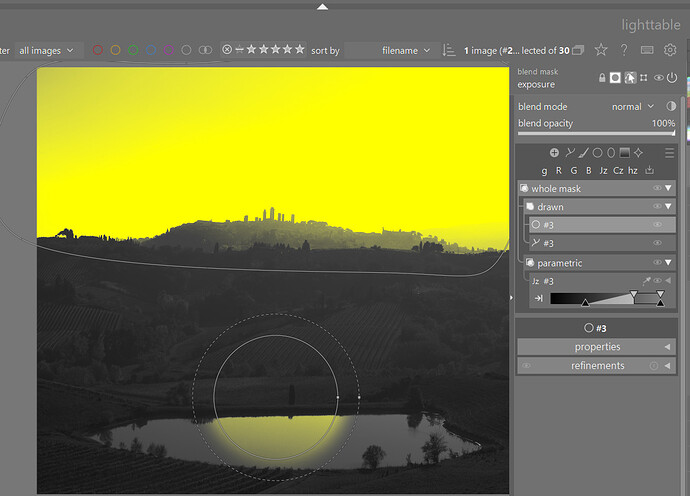690x496 pixels.
Task: Filter by blue color label
Action: pos(151,50)
